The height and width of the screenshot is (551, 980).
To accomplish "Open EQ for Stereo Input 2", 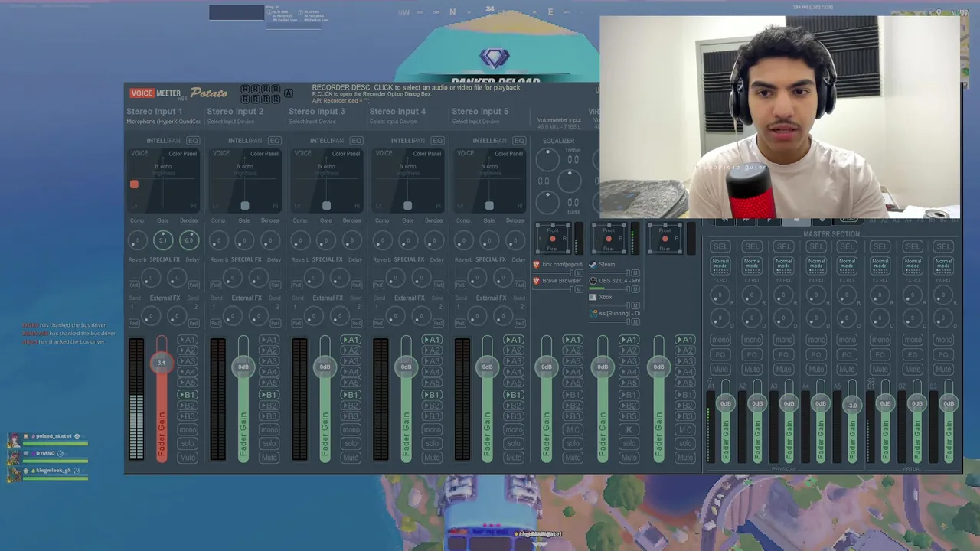I will 274,141.
